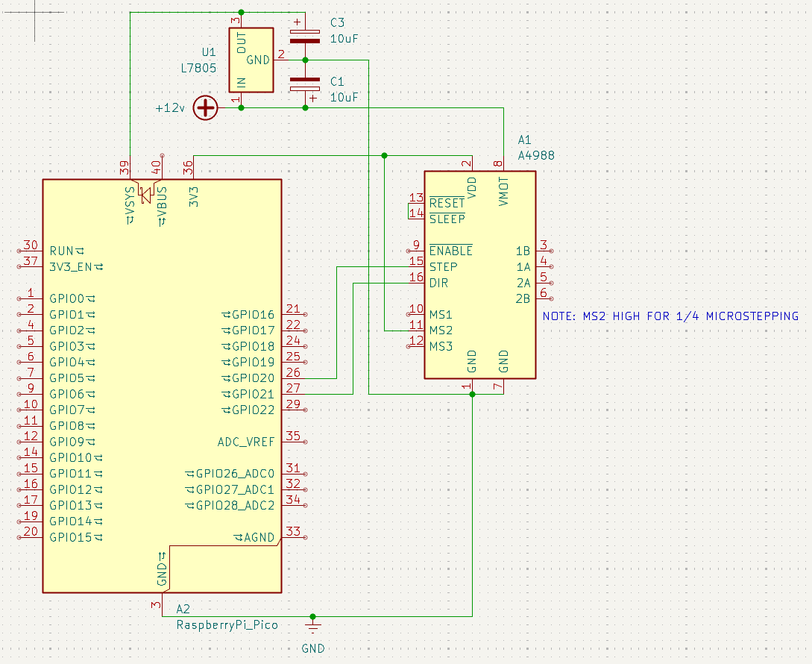Select the 1A motor output pin label

[523, 267]
